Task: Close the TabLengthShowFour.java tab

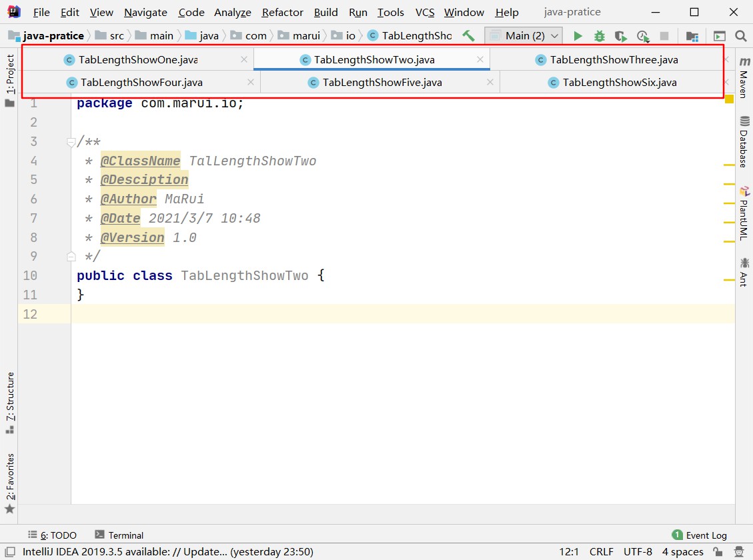Action: (x=250, y=83)
